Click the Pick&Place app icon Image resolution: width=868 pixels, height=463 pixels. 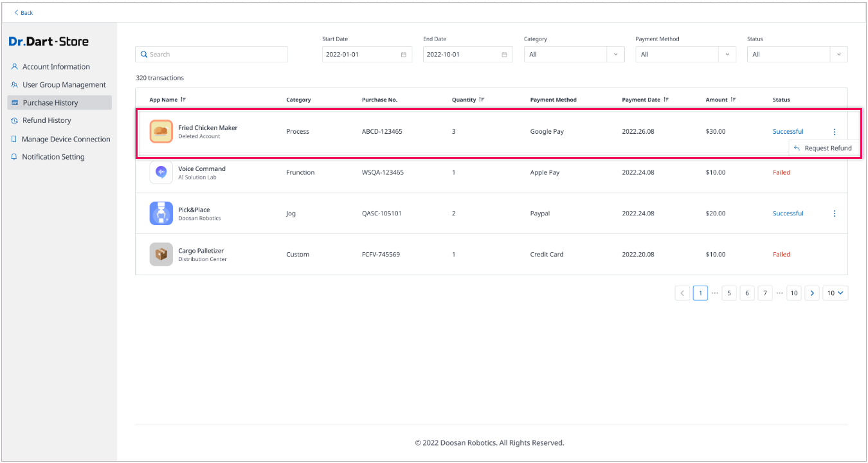[161, 213]
